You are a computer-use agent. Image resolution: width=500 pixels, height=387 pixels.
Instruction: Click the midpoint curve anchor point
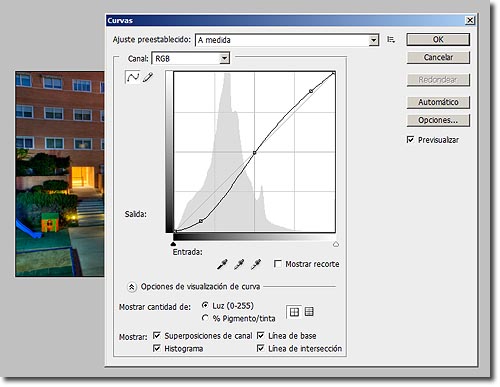tap(254, 153)
